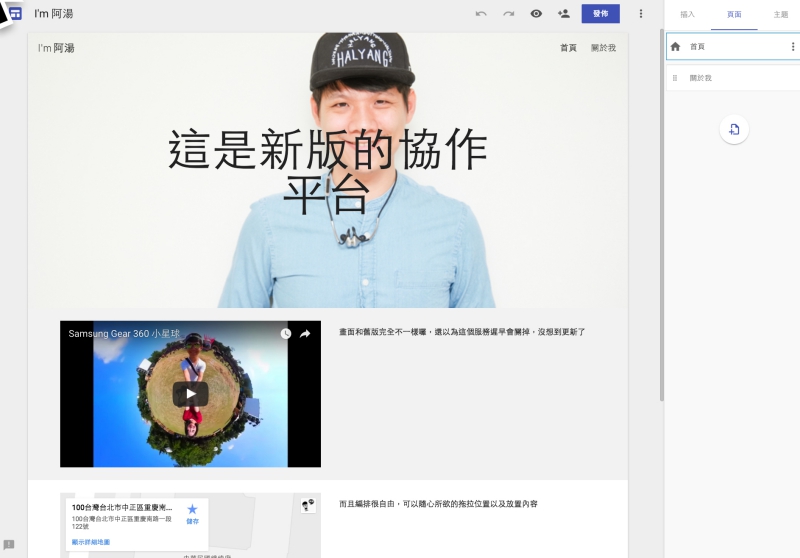The height and width of the screenshot is (558, 800).
Task: Click the drag handle beside 關於我 page
Action: (674, 78)
